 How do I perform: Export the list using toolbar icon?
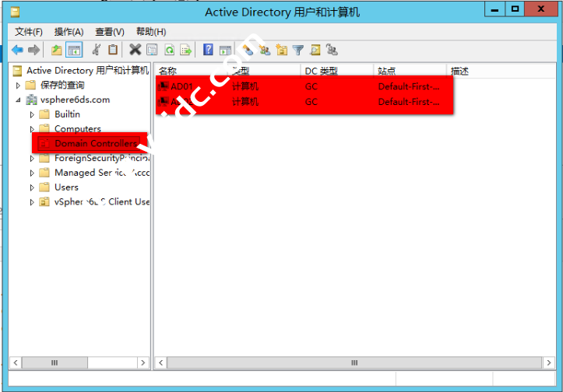coord(186,50)
